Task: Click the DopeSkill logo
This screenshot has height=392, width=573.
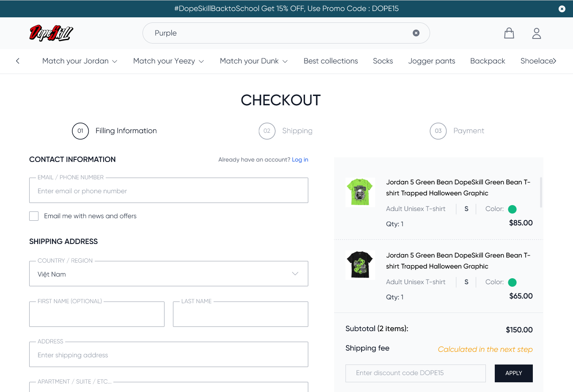Action: [x=51, y=33]
